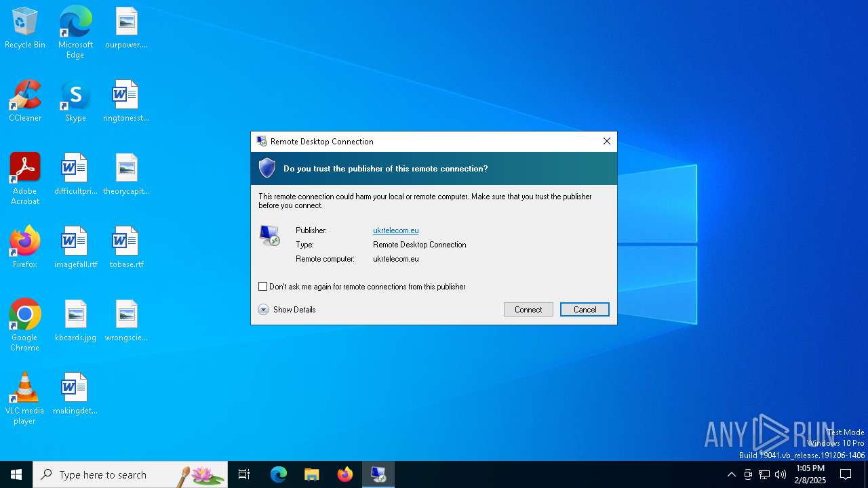Open Microsoft Edge desktop shortcut
The width and height of the screenshot is (868, 488).
point(75,32)
